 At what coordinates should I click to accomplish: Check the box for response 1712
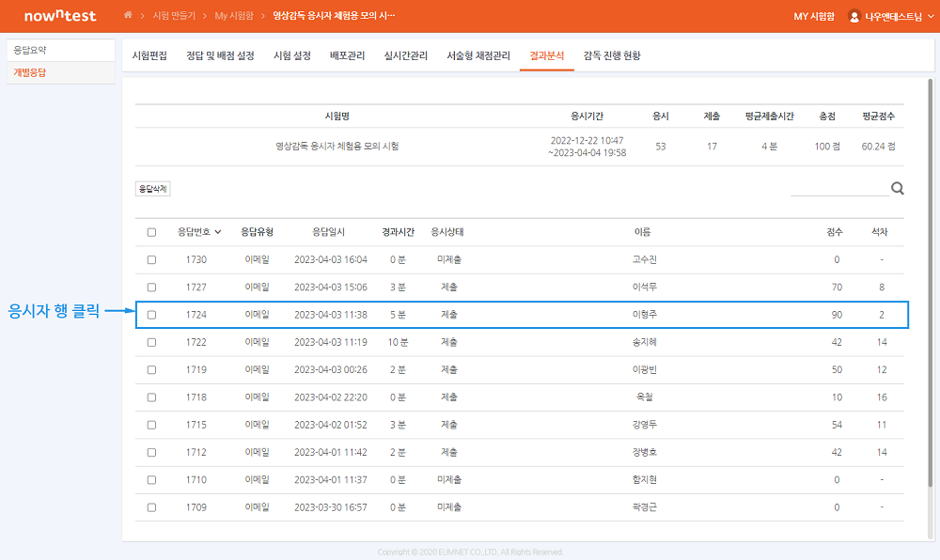coord(151,453)
